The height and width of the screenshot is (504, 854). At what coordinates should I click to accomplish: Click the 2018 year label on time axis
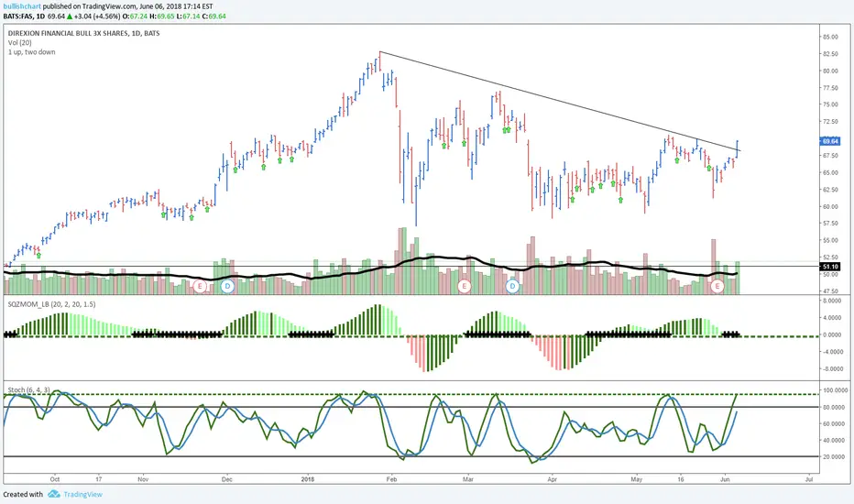click(x=308, y=479)
